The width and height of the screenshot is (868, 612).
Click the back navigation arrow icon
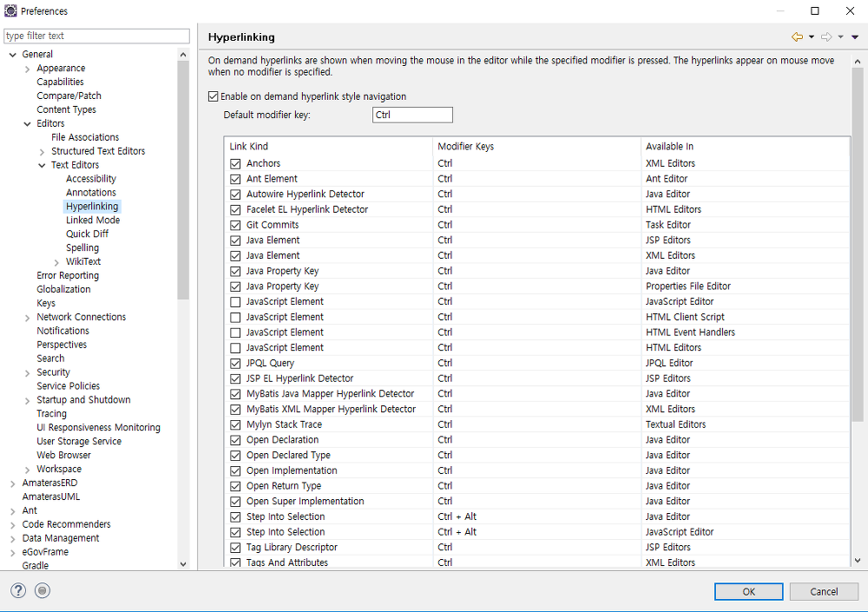point(797,37)
